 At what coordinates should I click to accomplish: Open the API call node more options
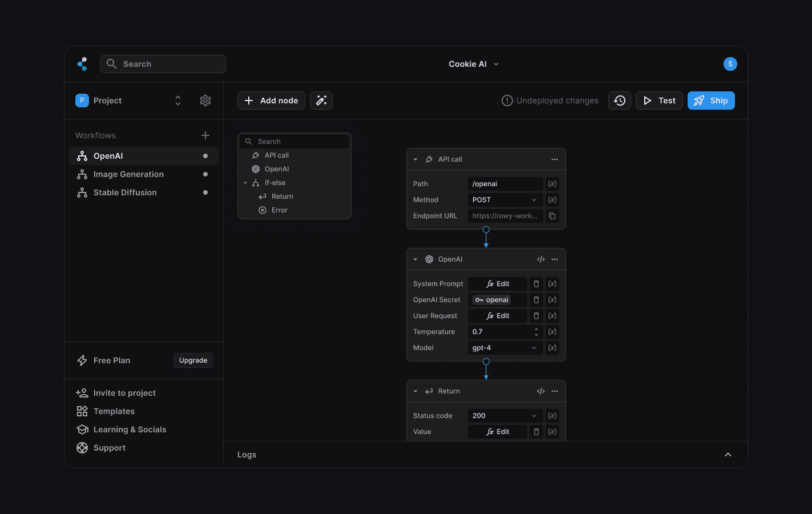554,159
